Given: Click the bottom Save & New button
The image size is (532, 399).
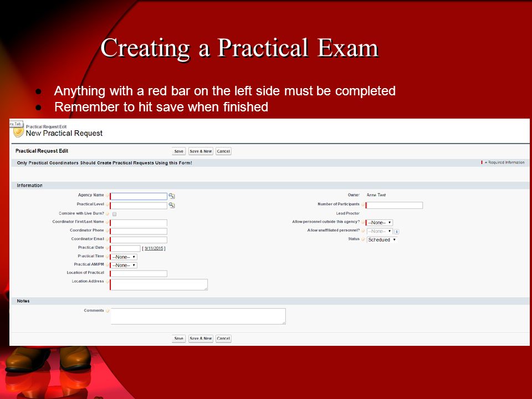Looking at the screenshot, I should pos(201,338).
